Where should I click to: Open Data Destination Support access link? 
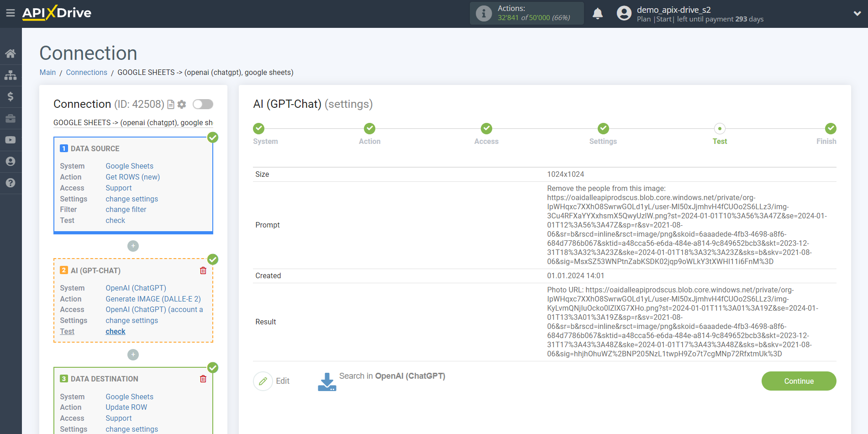pos(119,418)
